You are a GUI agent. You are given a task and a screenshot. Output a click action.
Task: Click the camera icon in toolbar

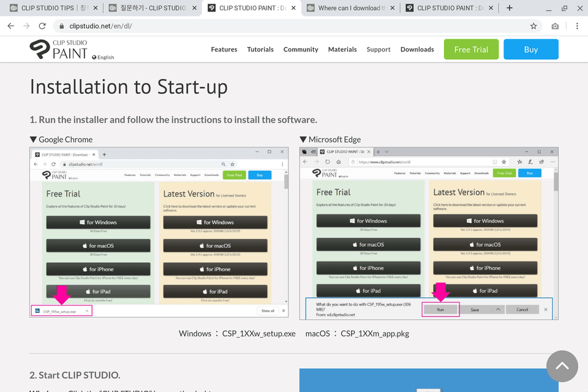point(555,26)
